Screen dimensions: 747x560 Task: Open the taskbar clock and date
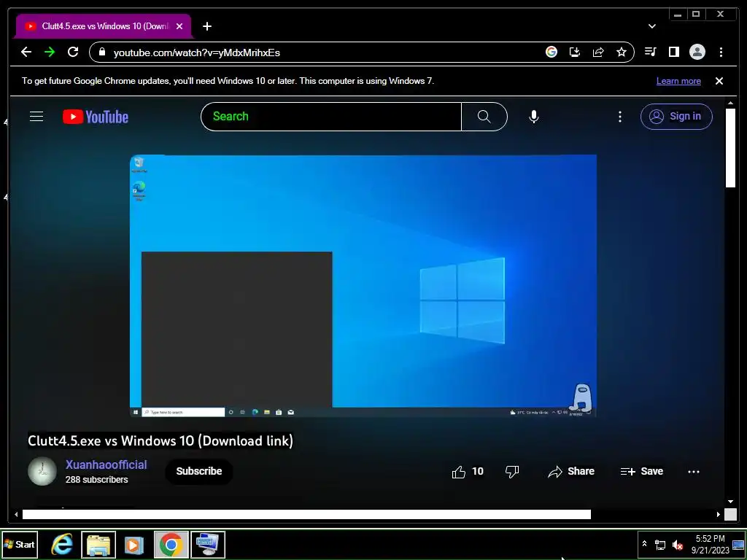(x=710, y=544)
